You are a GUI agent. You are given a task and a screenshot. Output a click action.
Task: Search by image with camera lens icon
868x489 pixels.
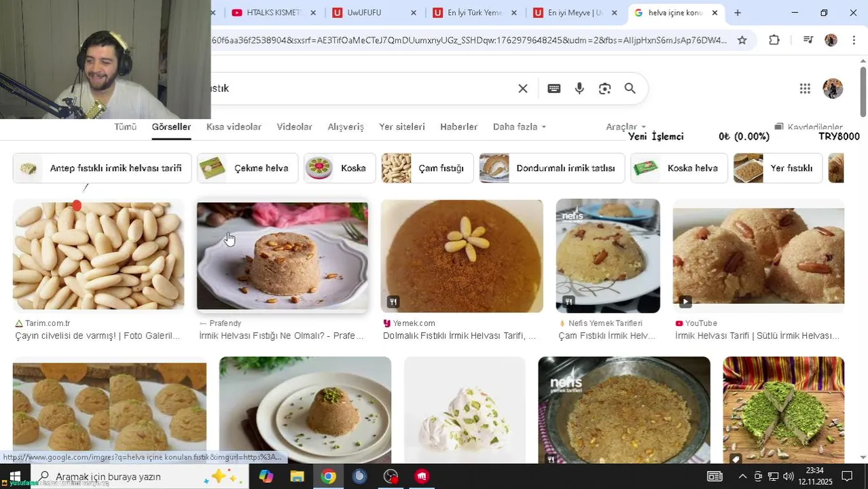point(604,88)
